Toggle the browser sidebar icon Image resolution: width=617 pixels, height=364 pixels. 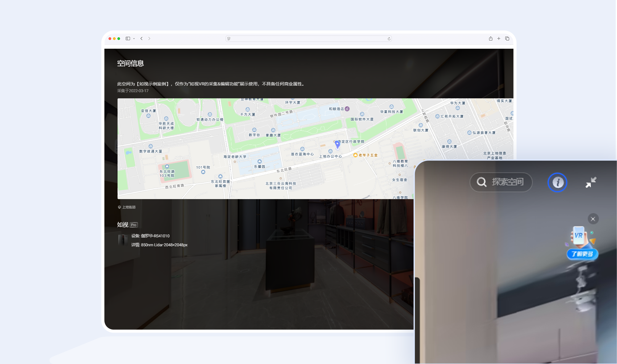click(128, 39)
